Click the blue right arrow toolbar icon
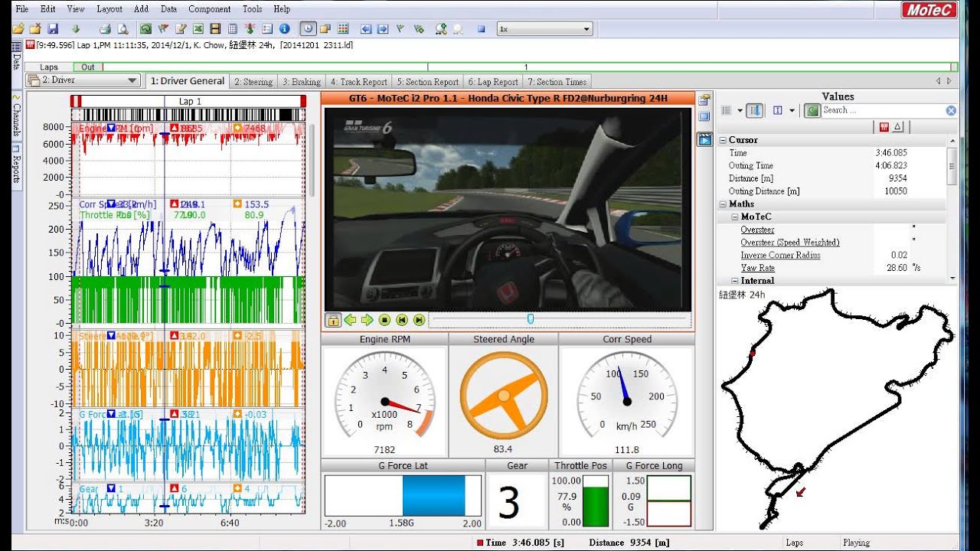The height and width of the screenshot is (551, 980). [x=382, y=29]
